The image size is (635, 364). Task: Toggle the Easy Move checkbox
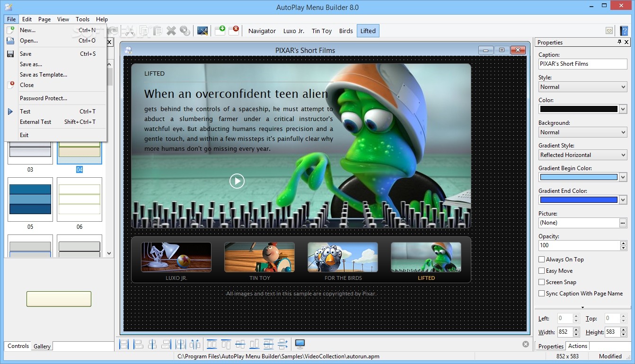541,271
